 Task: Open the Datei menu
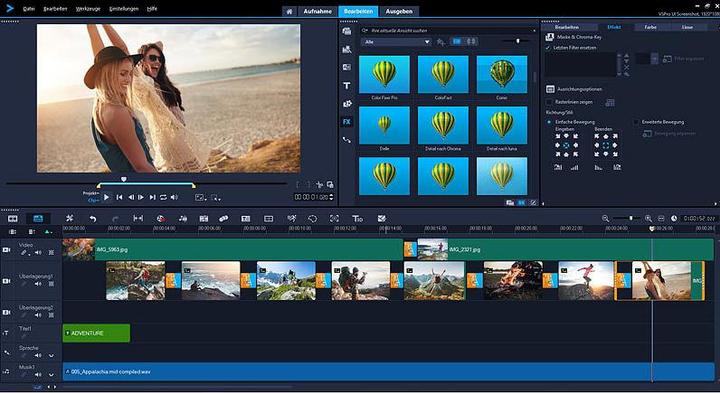[28, 9]
